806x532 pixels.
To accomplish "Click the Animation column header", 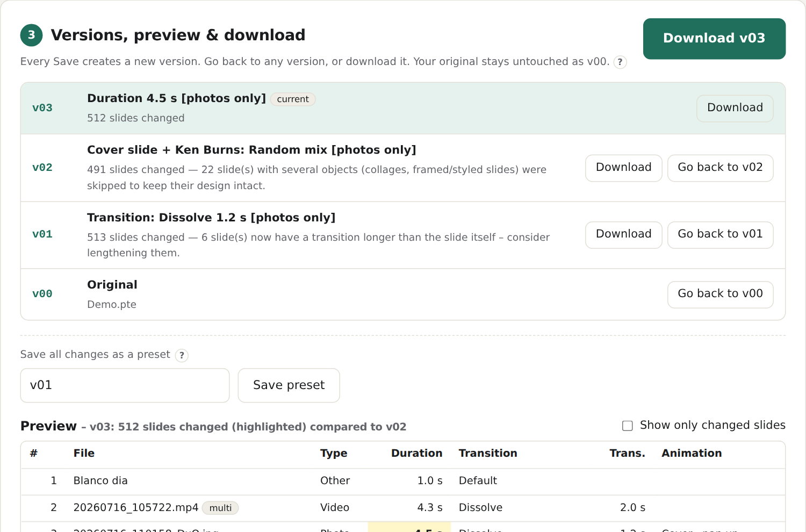I will pyautogui.click(x=692, y=454).
